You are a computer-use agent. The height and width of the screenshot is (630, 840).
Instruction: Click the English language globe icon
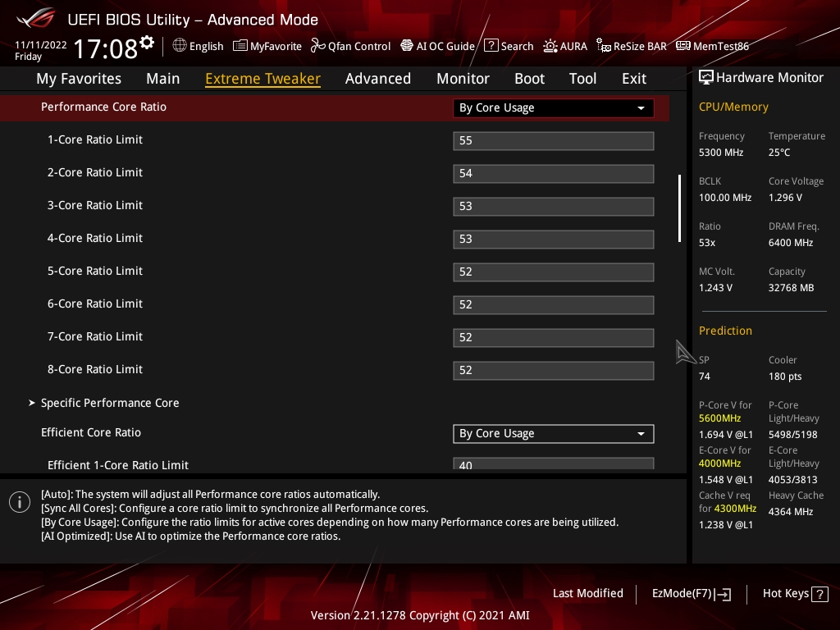tap(180, 46)
